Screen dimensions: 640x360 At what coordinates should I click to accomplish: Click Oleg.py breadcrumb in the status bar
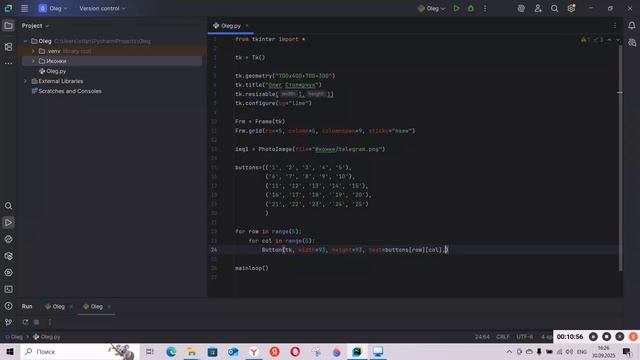47,337
